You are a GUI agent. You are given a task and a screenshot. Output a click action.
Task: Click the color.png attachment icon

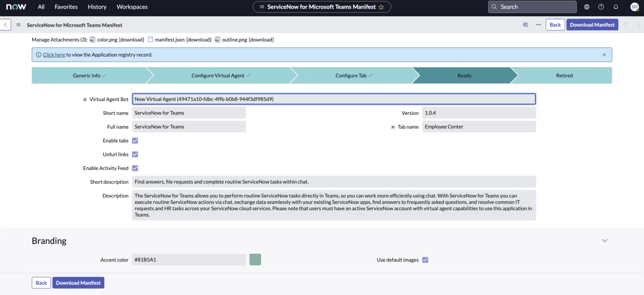92,40
